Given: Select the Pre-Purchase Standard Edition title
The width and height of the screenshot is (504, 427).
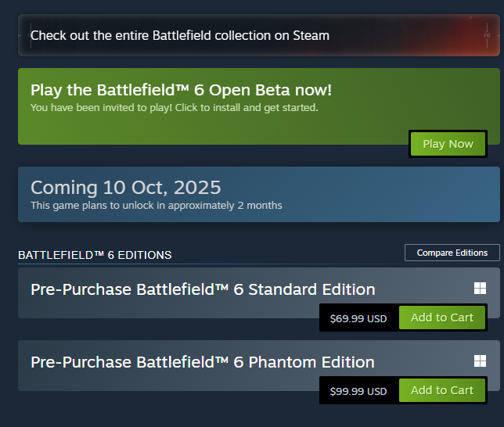Looking at the screenshot, I should (x=203, y=289).
